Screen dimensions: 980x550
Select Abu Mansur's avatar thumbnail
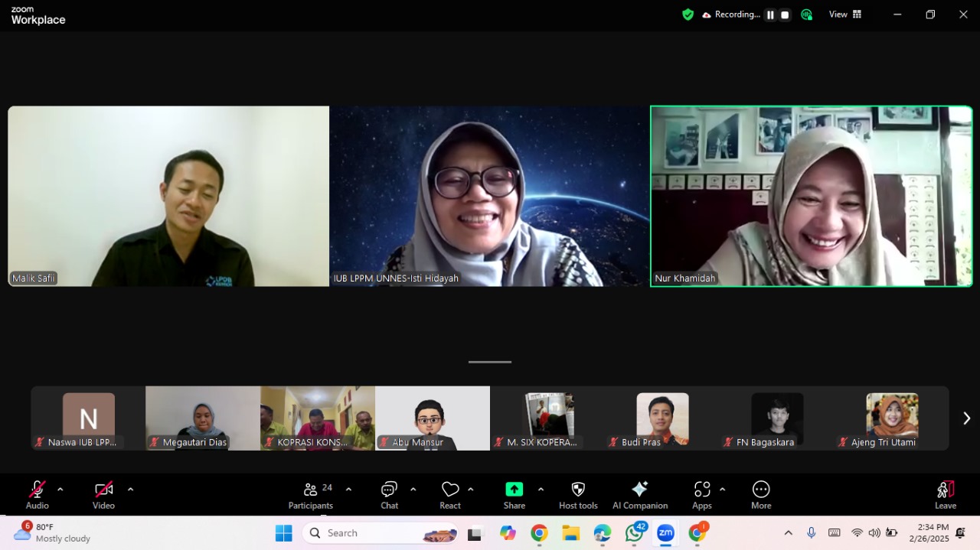coord(433,418)
